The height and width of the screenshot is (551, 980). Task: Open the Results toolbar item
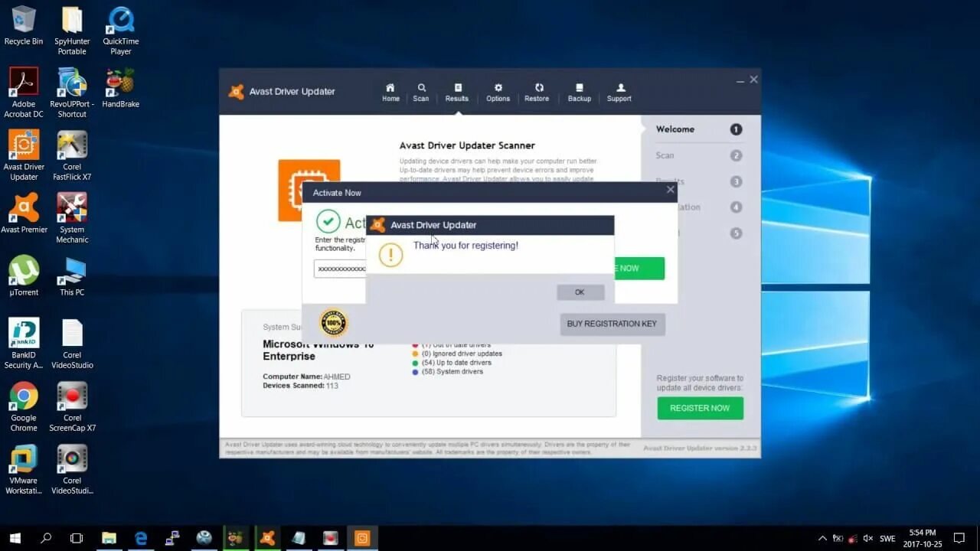[457, 93]
